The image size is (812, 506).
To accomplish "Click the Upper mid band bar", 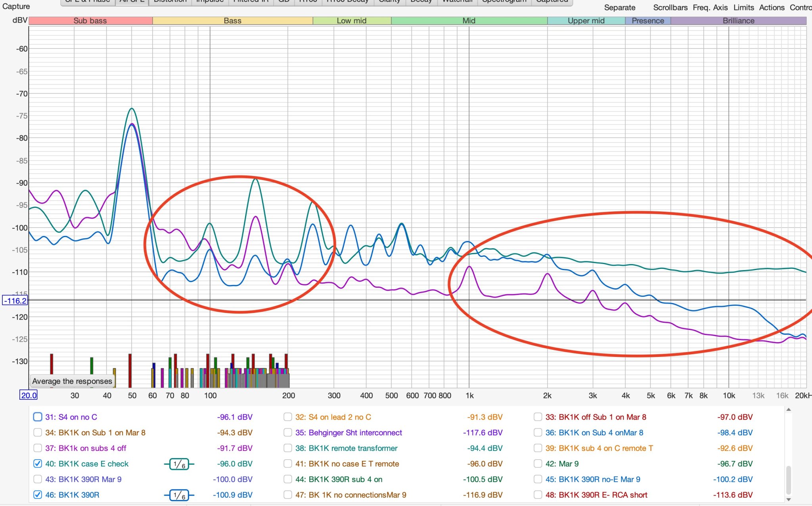I will tap(586, 21).
